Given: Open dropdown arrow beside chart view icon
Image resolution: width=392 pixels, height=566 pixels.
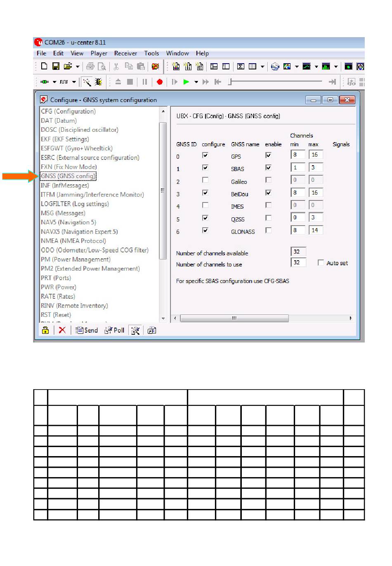Looking at the screenshot, I should click(316, 67).
